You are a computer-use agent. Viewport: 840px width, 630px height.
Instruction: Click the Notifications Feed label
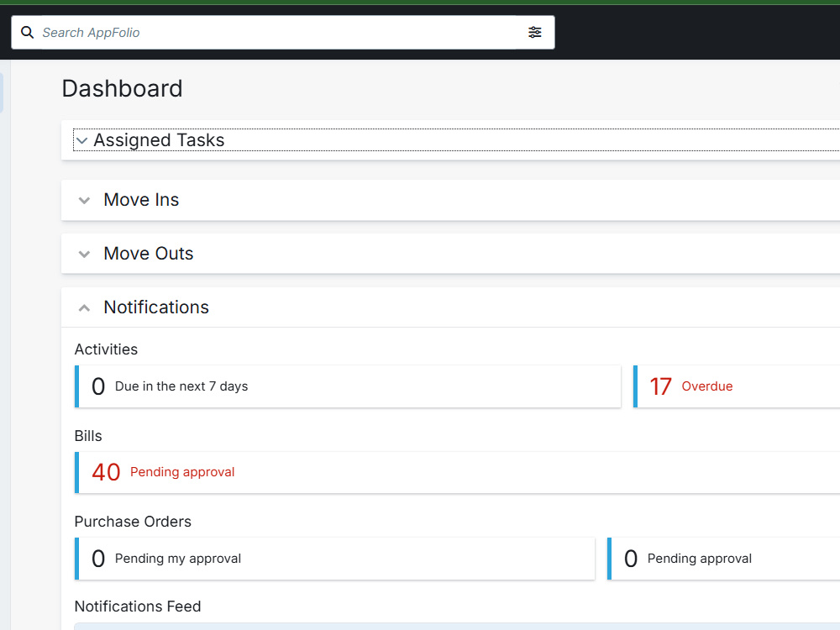[138, 606]
